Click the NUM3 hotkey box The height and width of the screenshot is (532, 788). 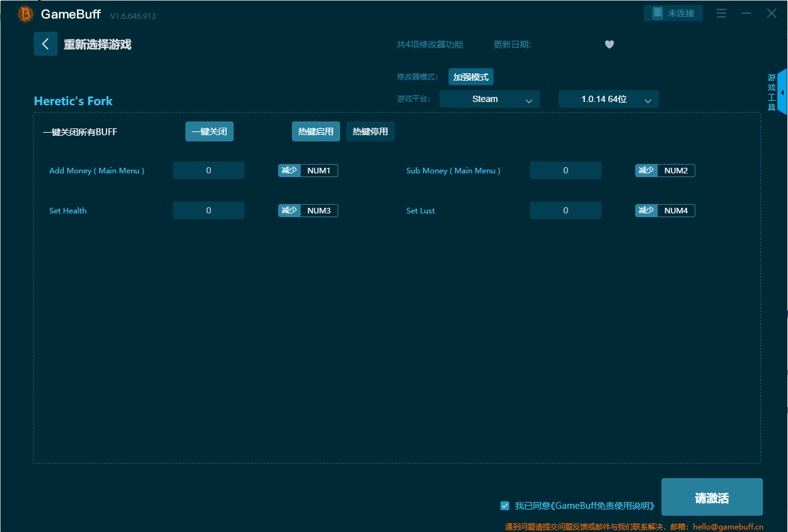pos(319,210)
